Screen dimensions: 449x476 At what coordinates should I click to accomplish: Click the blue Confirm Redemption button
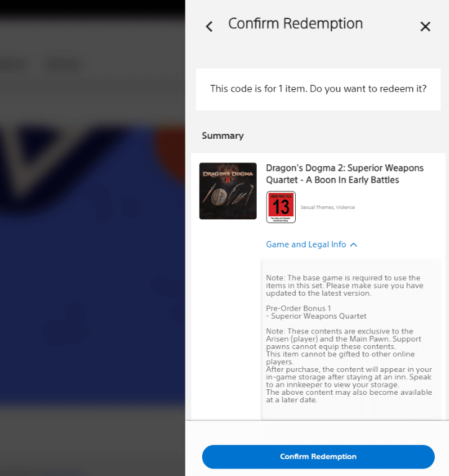(x=318, y=457)
